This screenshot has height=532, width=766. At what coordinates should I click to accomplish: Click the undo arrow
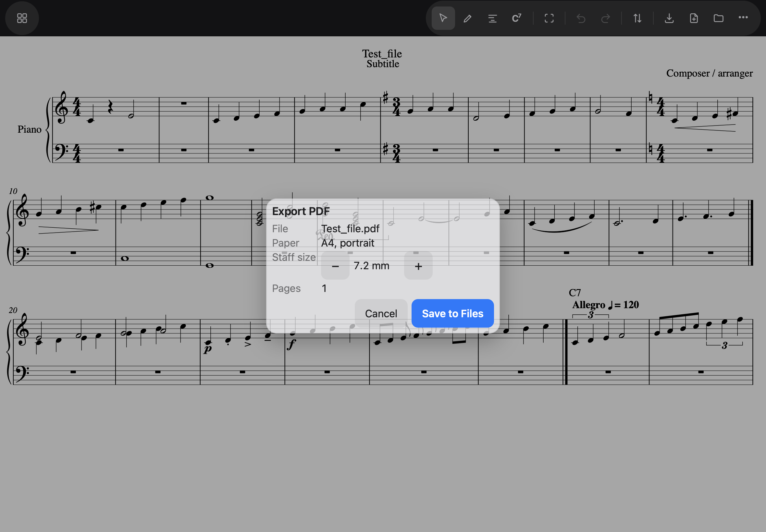click(581, 18)
